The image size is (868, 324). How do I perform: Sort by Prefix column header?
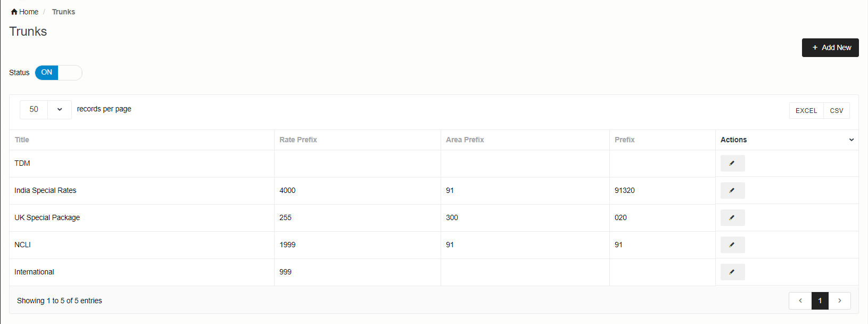click(624, 140)
